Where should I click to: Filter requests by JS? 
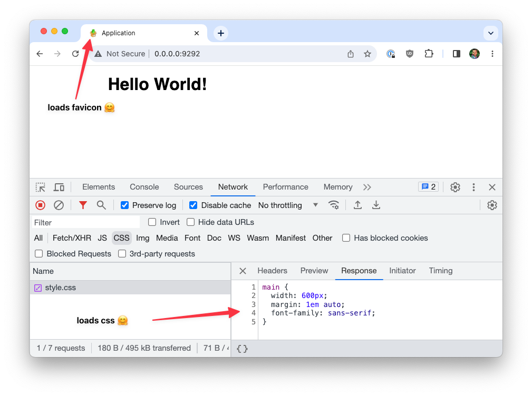pos(102,238)
